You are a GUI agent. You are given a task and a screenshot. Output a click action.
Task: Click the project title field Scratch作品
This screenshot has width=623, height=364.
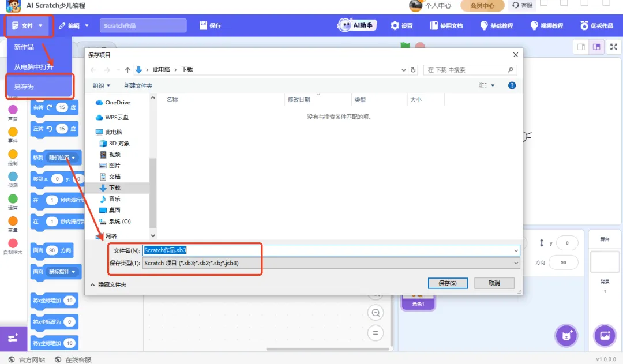pos(143,25)
